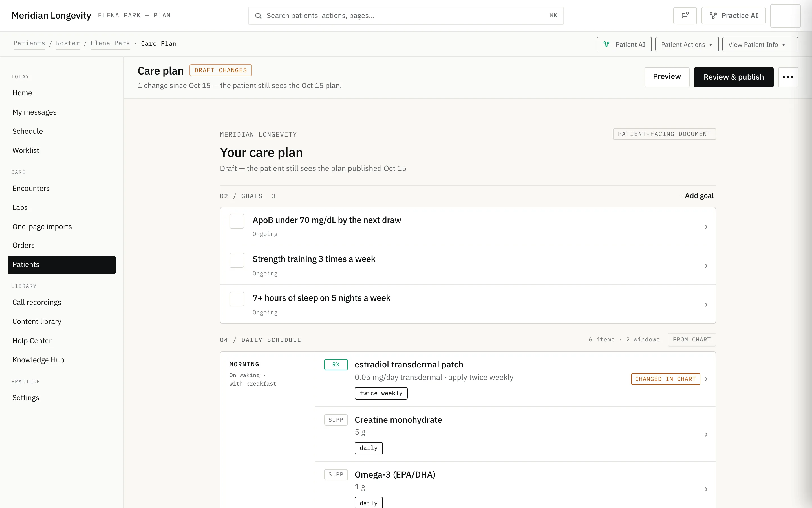The width and height of the screenshot is (812, 508).
Task: Expand Omega-3 (EPA/DHA) row chevron
Action: tap(706, 490)
